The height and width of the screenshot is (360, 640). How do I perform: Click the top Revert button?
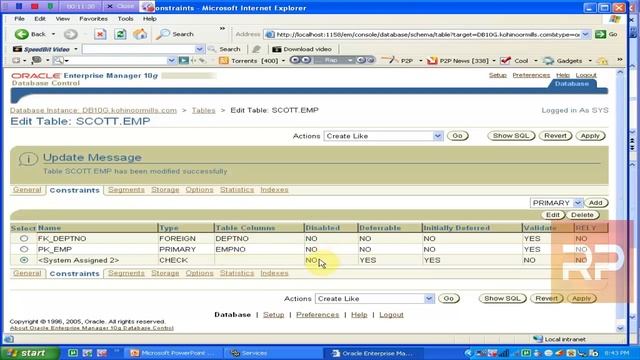556,136
